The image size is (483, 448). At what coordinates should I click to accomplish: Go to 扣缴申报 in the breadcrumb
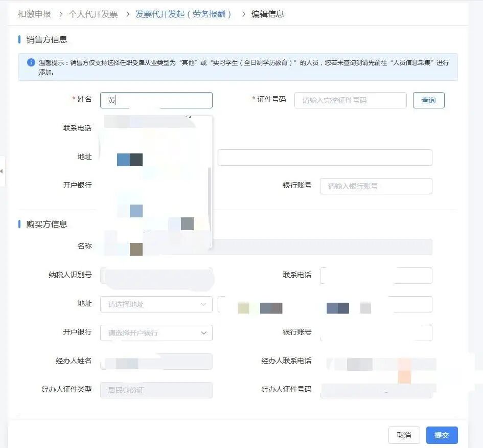tap(34, 14)
